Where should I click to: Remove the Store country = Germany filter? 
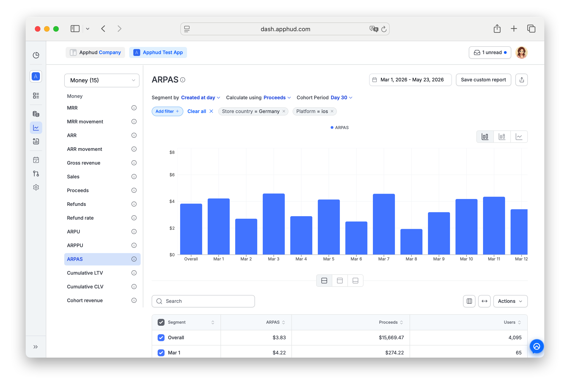click(284, 111)
